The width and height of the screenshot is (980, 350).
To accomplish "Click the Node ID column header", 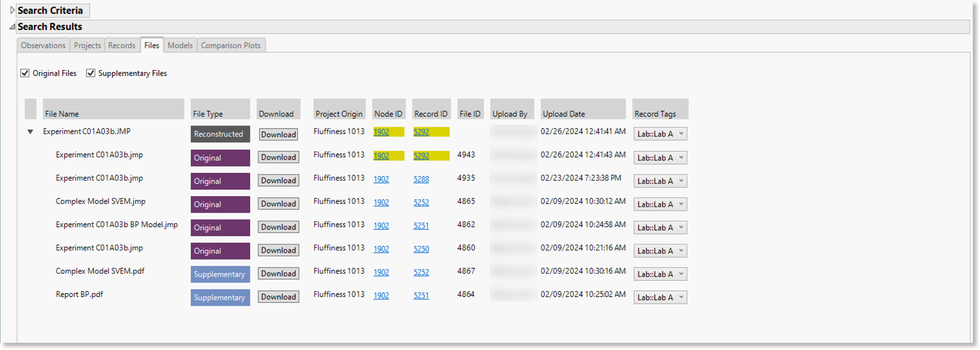I will 389,109.
